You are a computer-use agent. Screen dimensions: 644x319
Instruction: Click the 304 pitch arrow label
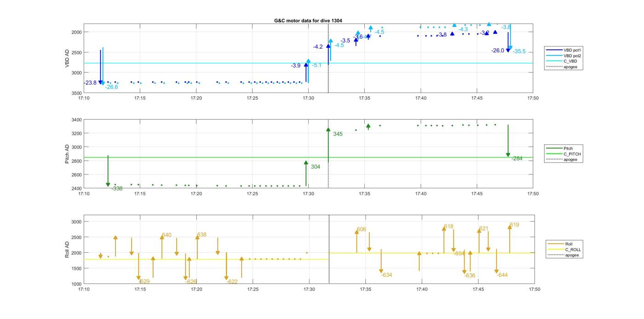(316, 167)
